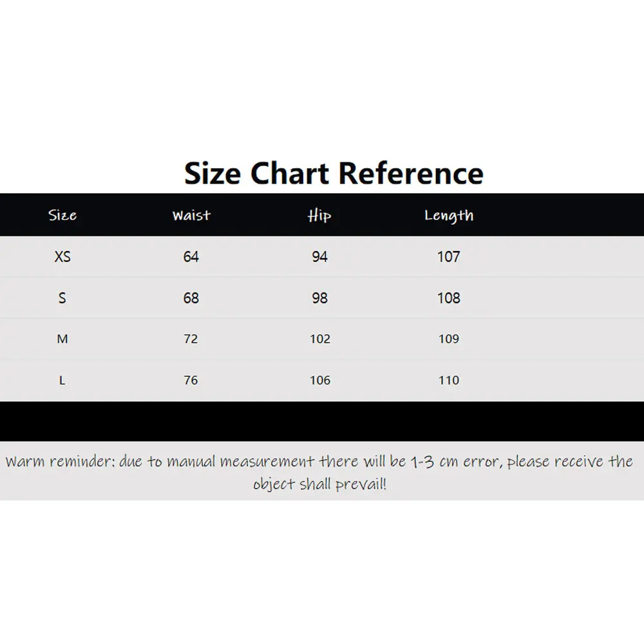Click the M size row label
This screenshot has width=644, height=644.
pos(62,339)
